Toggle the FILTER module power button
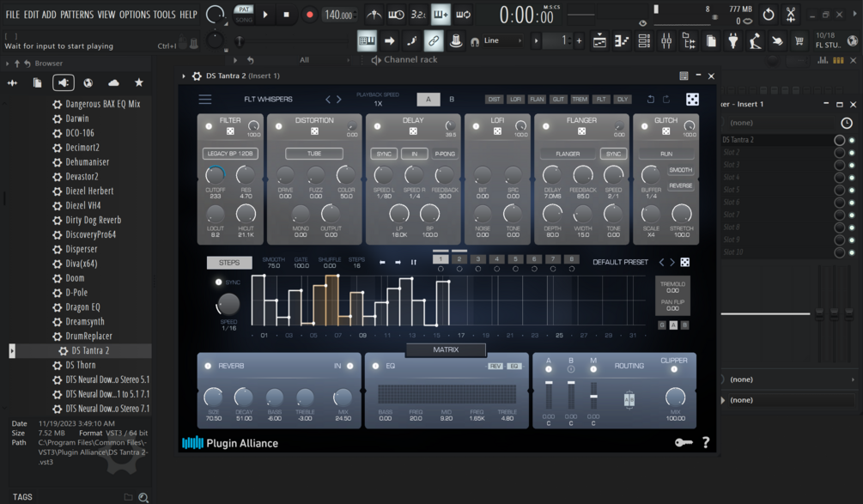The height and width of the screenshot is (504, 863). coord(209,126)
